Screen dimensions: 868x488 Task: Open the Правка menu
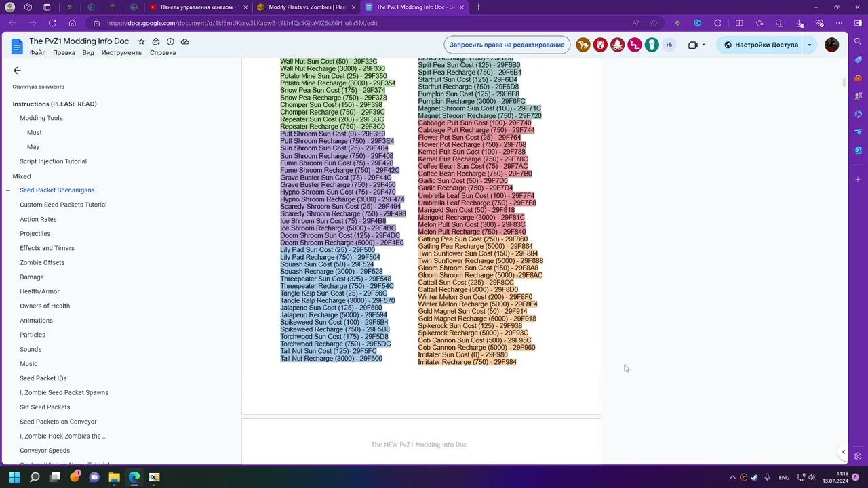pos(64,53)
